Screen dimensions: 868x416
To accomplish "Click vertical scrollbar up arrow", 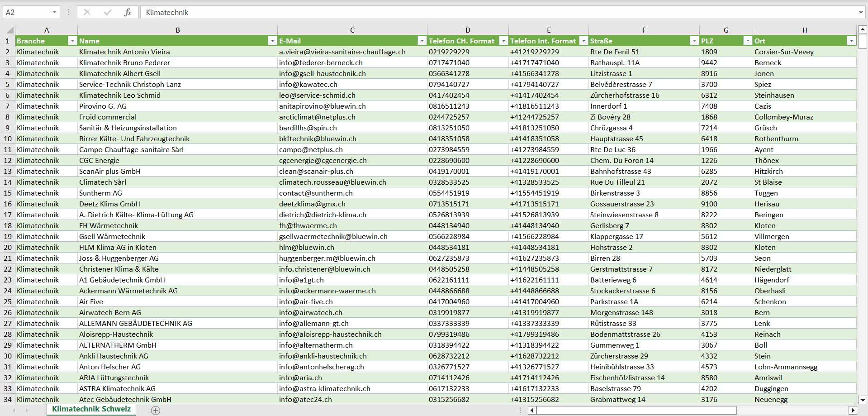I will (863, 29).
